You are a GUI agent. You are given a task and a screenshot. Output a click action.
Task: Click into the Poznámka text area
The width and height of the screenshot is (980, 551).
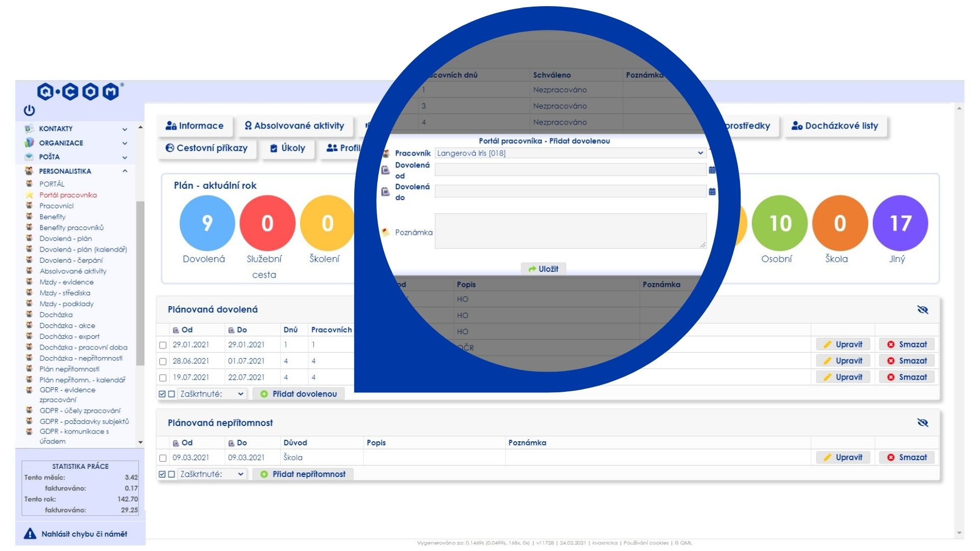tap(570, 231)
